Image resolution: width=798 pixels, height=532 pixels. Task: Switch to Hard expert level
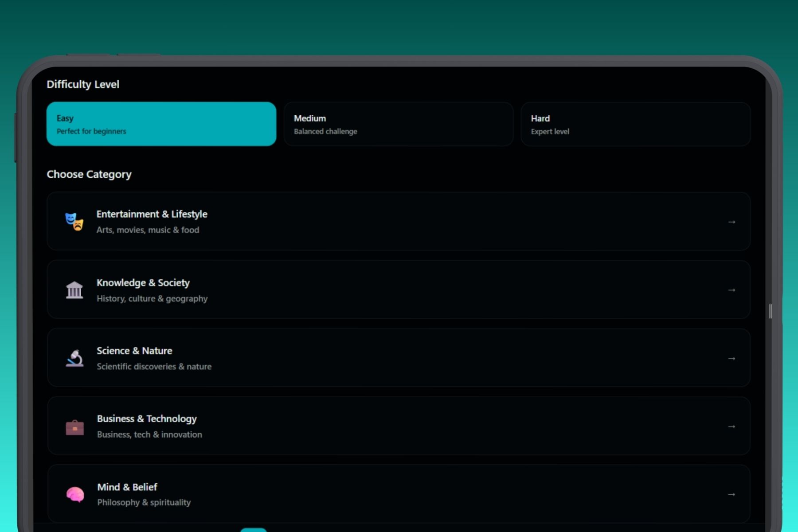click(635, 124)
